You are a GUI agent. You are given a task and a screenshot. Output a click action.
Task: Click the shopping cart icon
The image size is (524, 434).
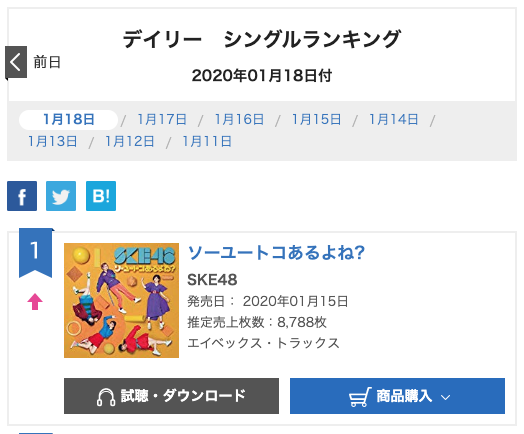360,397
